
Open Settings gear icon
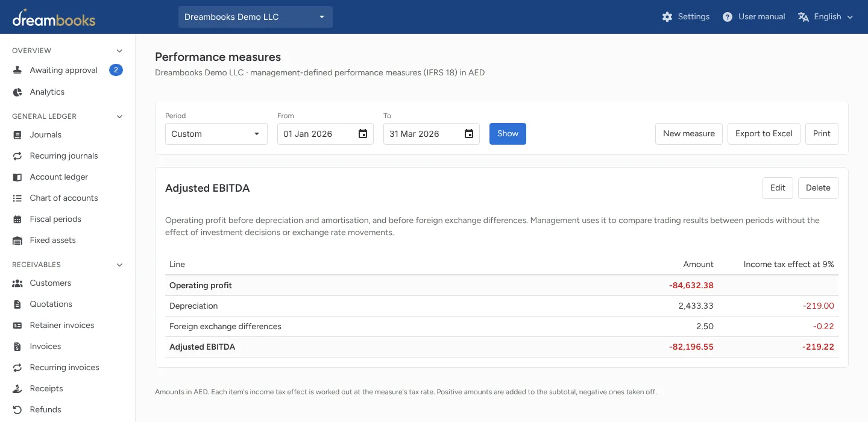667,17
